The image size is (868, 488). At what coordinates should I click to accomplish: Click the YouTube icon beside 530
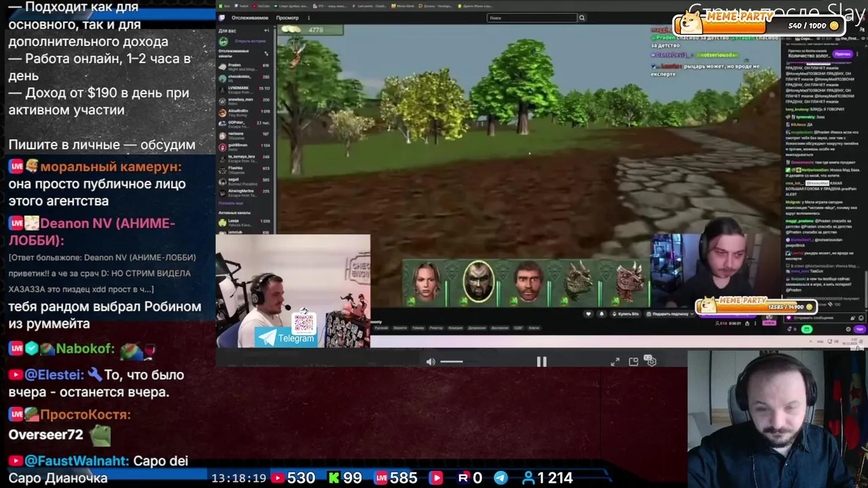click(277, 478)
